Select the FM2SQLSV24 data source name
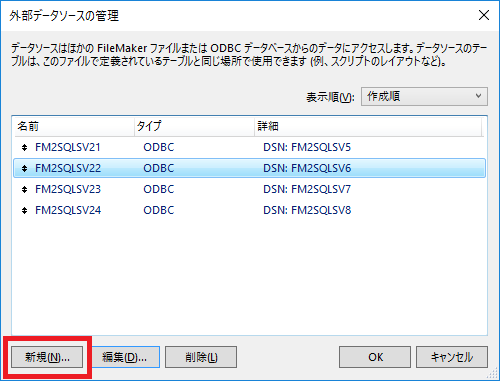Image resolution: width=500 pixels, height=381 pixels. click(68, 210)
